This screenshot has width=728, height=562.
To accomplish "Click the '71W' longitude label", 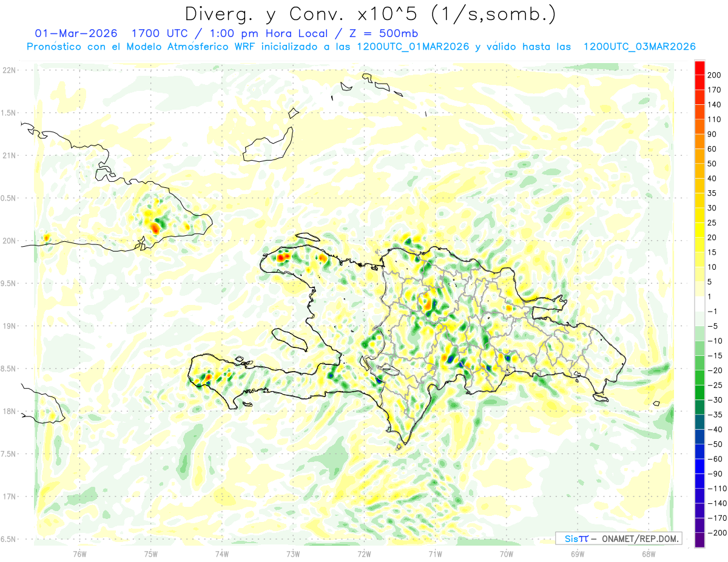I will [435, 554].
